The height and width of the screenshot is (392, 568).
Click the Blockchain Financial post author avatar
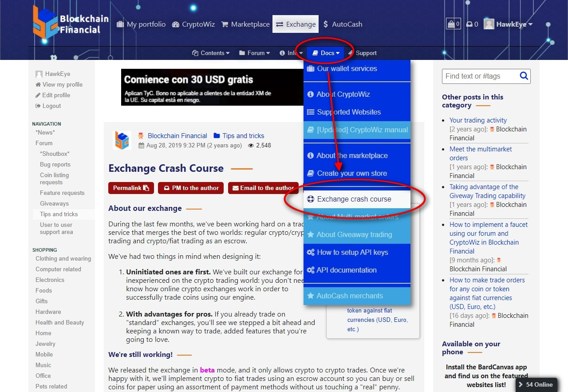point(122,140)
